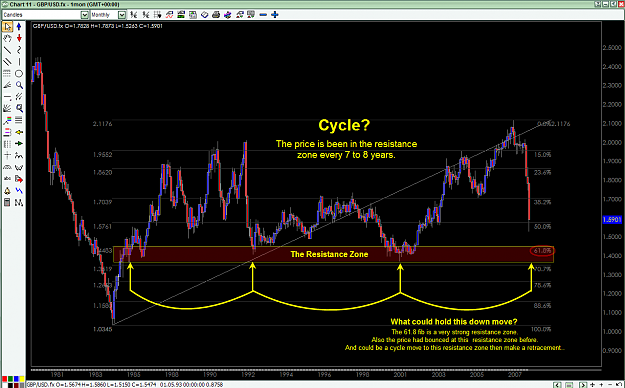Click the 2007 year label on time axis
Viewport: 625px width, 388px height.
(515, 375)
